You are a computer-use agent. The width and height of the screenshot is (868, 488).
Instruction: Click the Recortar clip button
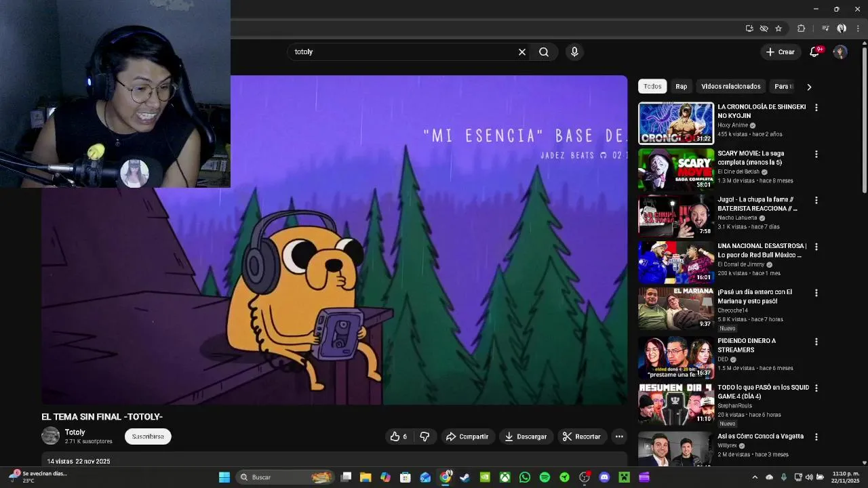pos(582,436)
